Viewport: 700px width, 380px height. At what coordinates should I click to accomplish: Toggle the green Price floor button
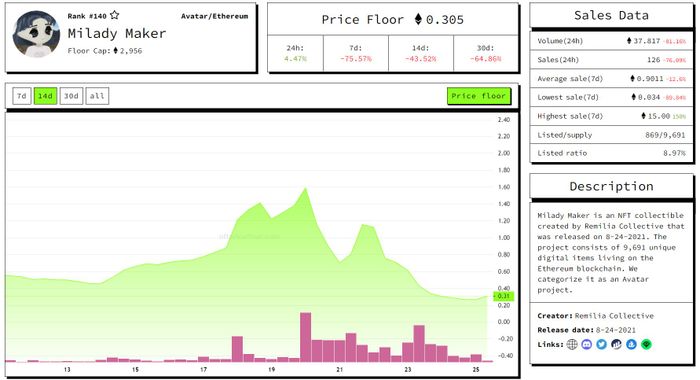coord(479,96)
